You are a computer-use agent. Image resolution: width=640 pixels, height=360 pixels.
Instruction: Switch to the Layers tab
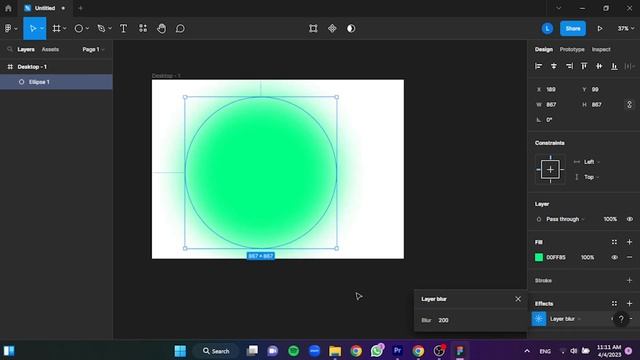pos(26,49)
